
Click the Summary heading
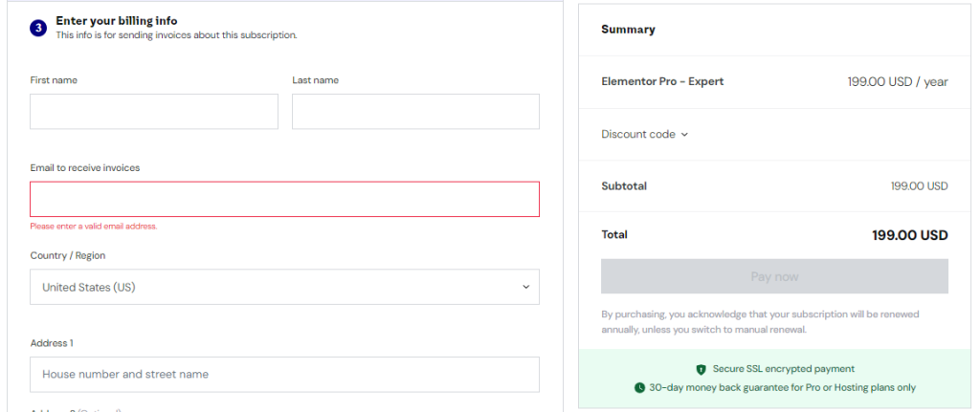pyautogui.click(x=628, y=30)
